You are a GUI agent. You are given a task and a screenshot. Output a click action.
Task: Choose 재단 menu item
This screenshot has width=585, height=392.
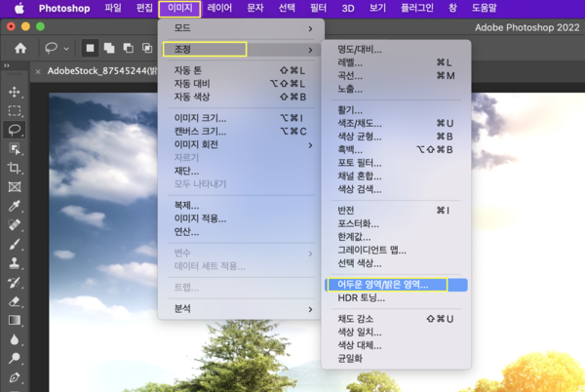241,172
